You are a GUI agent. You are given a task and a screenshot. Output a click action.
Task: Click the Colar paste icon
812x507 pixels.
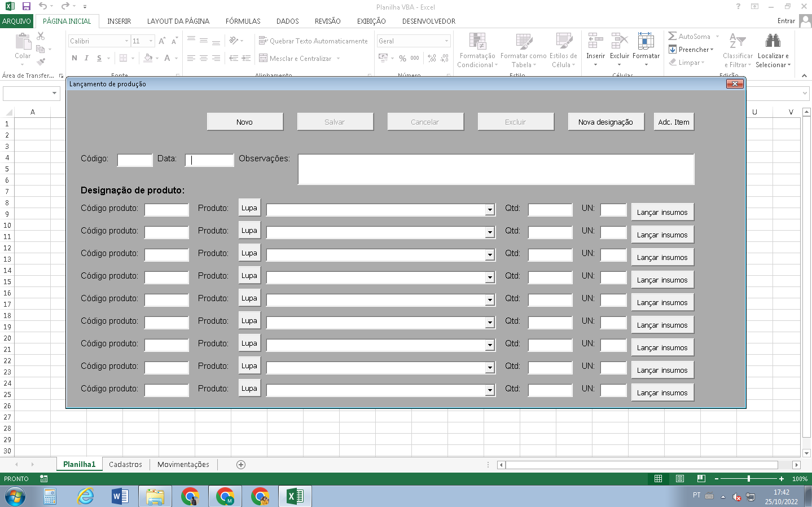click(23, 42)
